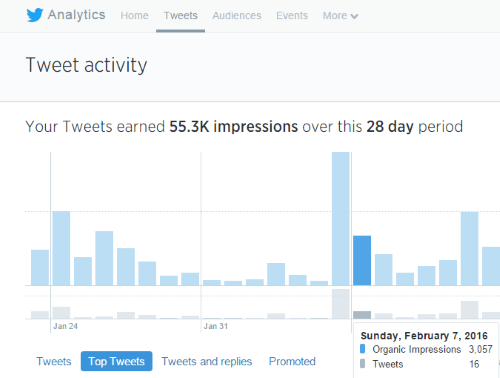
Task: Select the Top Tweets filter button
Action: [x=116, y=361]
